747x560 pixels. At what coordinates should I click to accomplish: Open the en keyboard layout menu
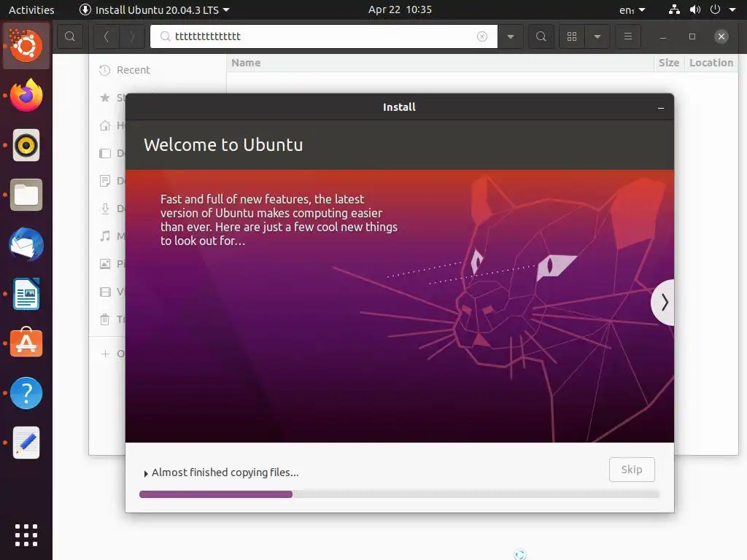click(632, 9)
